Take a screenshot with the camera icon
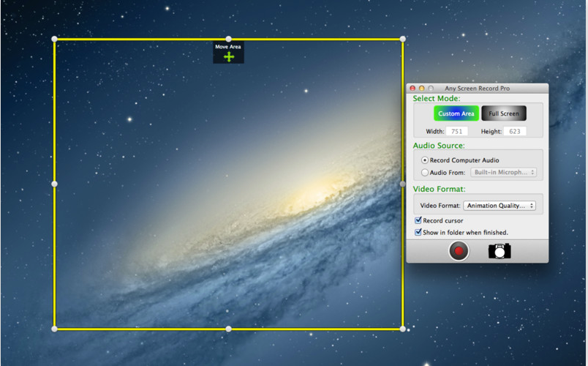Screen dimensions: 588x366 (x=500, y=251)
